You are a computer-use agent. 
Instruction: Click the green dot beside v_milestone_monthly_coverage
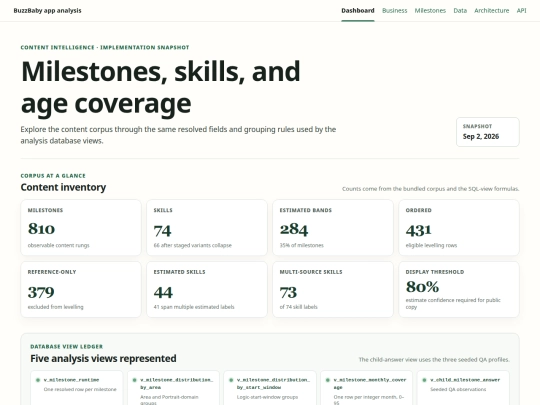pyautogui.click(x=328, y=380)
